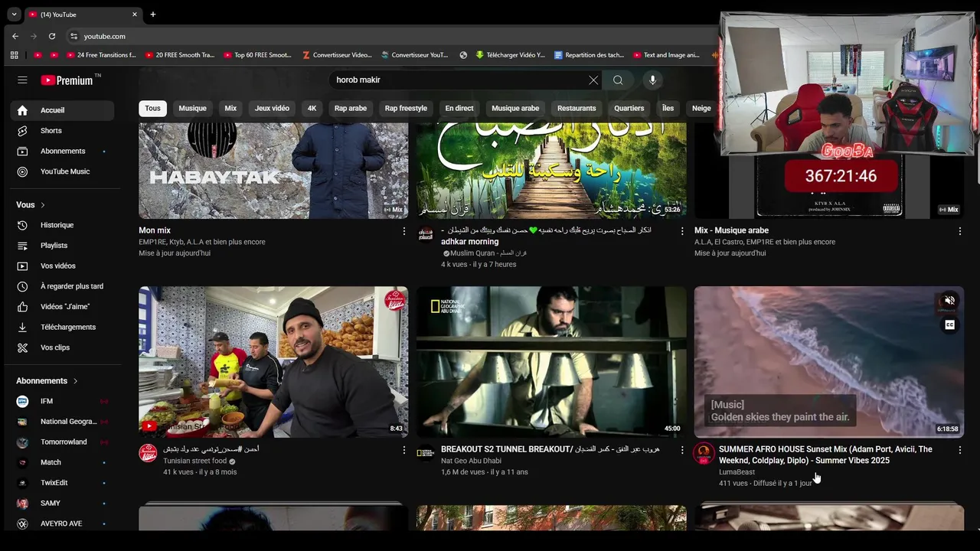Play the Tunisian street food thumbnail
The image size is (980, 551).
pyautogui.click(x=273, y=362)
